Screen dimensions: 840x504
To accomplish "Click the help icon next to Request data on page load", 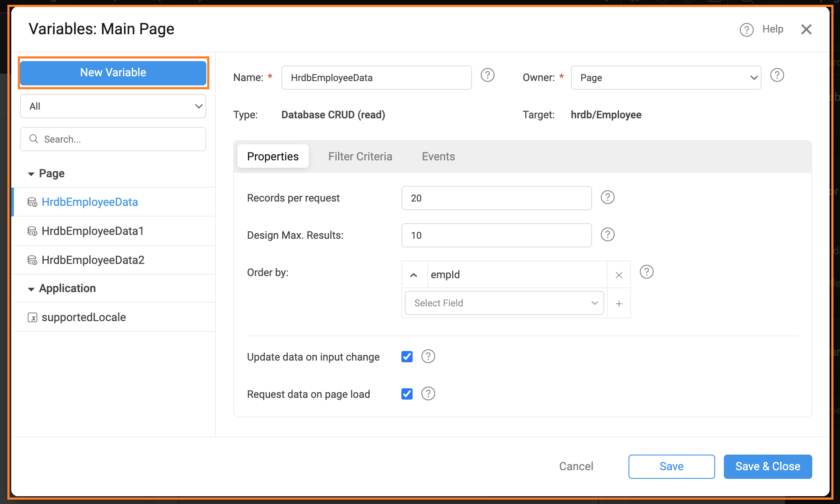I will 428,393.
